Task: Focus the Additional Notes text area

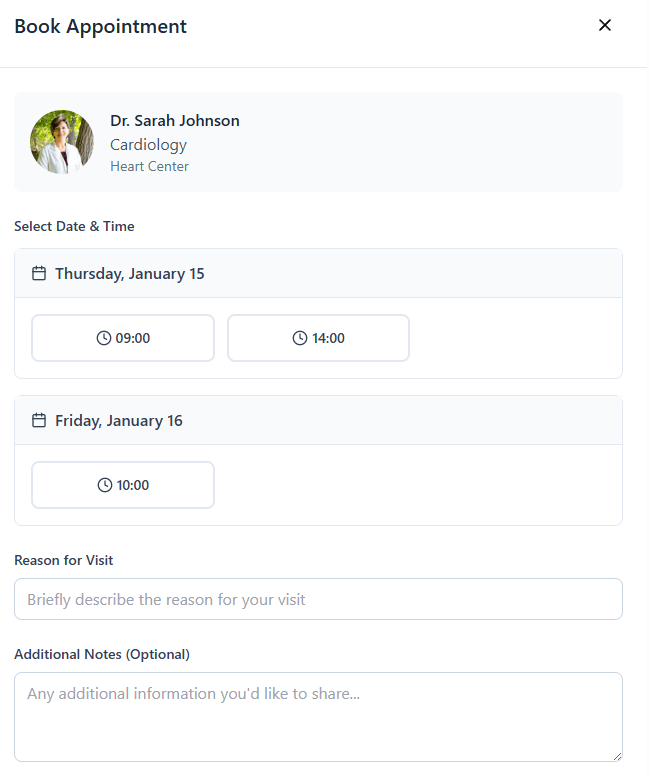Action: pos(319,717)
